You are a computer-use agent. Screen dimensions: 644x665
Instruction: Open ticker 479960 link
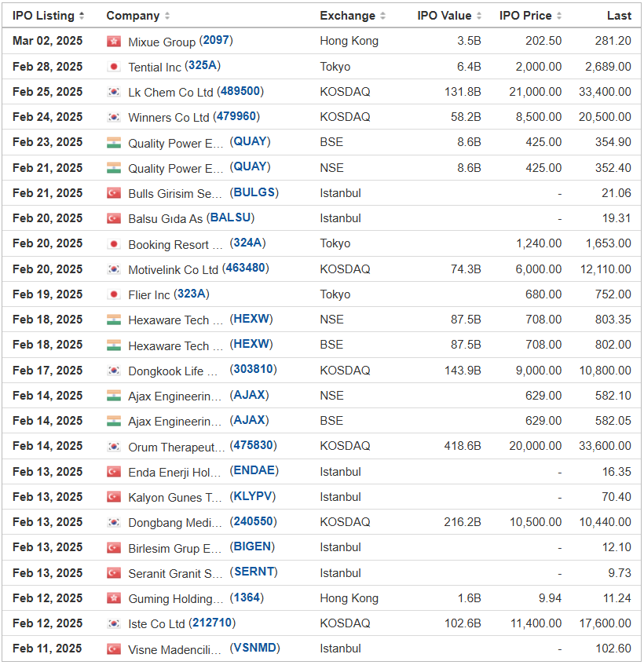pyautogui.click(x=236, y=116)
